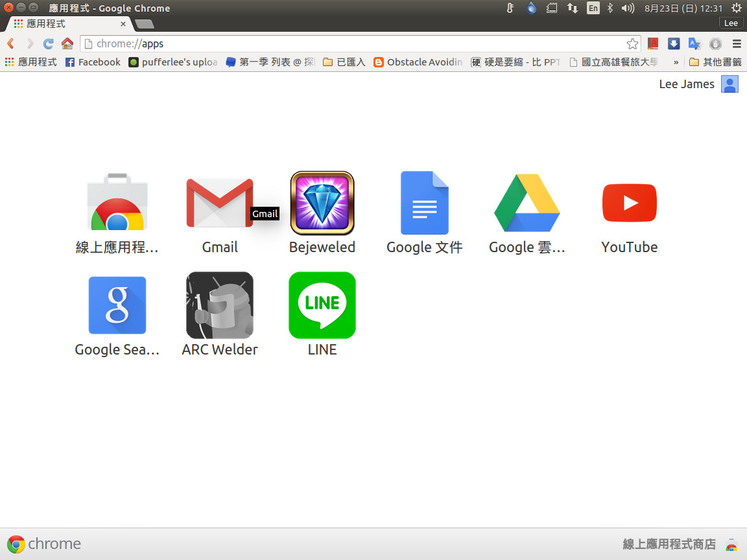This screenshot has height=560, width=747.
Task: Open the Obstacle Avoiding bookmark
Action: [x=418, y=62]
